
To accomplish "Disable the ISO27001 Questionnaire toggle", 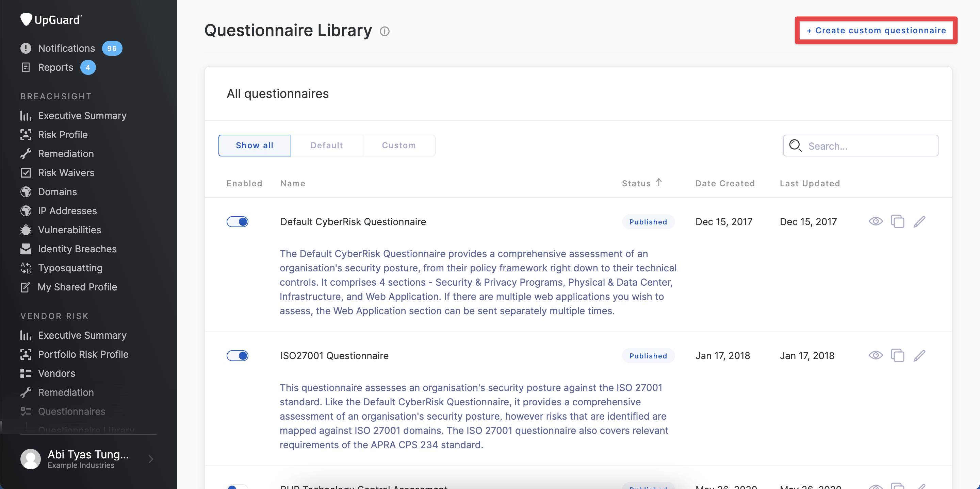I will (x=238, y=356).
